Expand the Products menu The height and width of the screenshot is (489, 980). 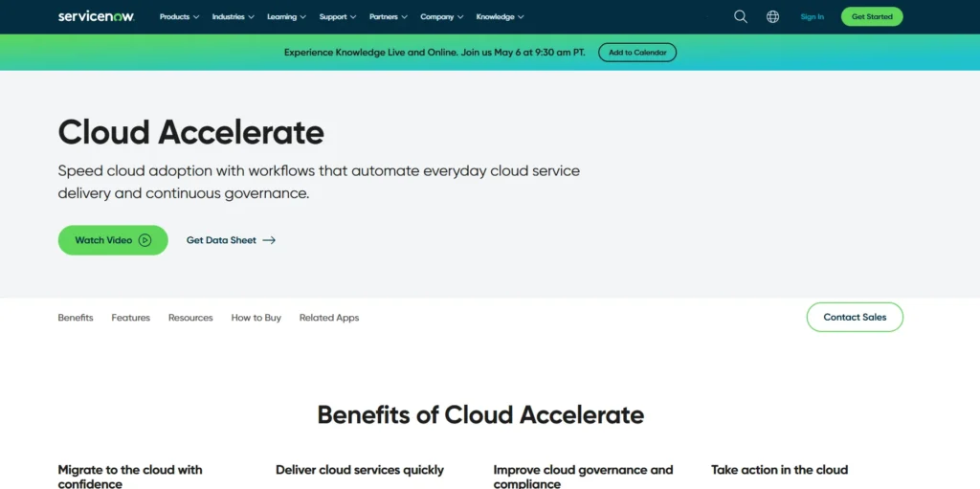tap(179, 17)
